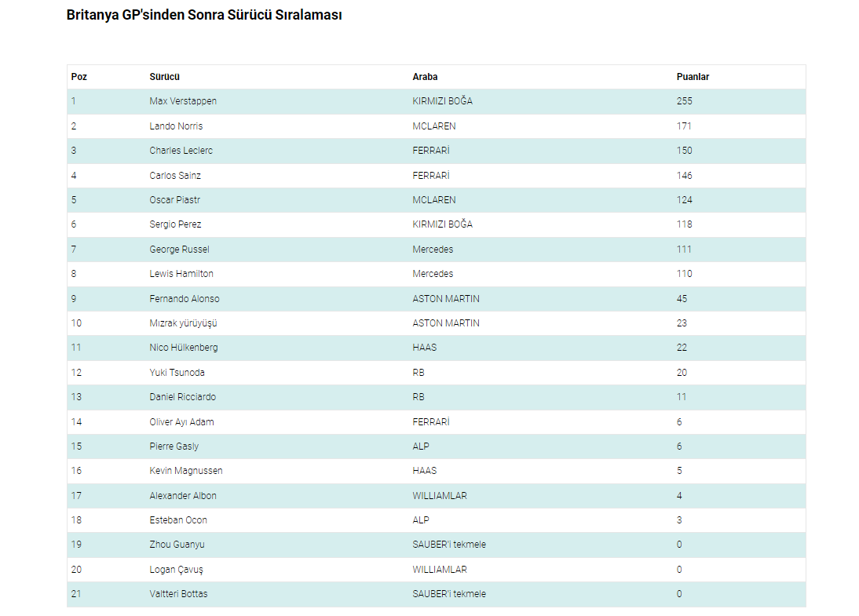Select Fernando Alonso's 45 points cell
This screenshot has height=616, width=859.
(682, 299)
